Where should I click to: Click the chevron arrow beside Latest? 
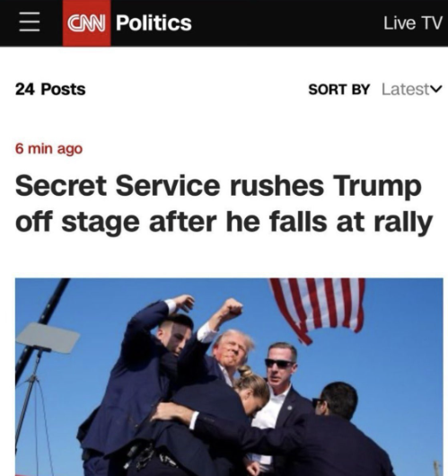[436, 89]
